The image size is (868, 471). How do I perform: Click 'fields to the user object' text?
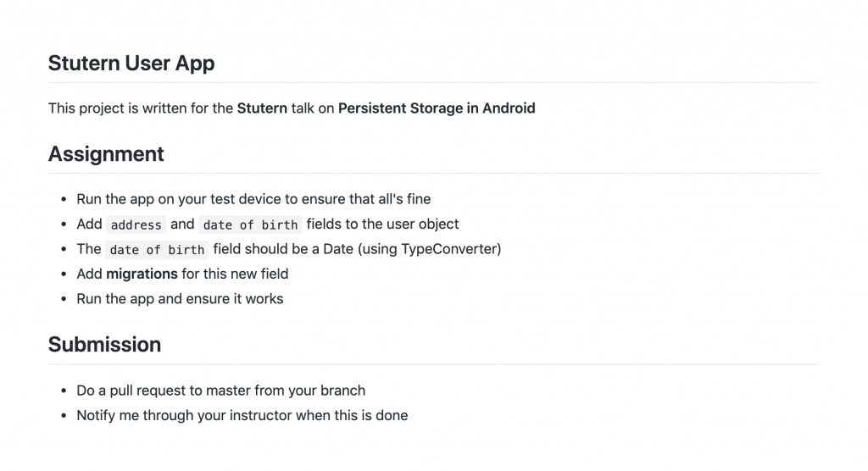coord(382,224)
